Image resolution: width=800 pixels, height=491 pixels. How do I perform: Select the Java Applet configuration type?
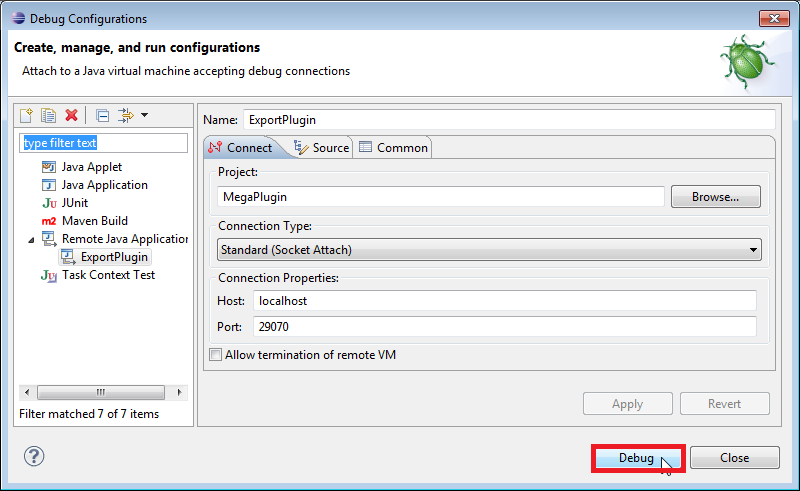91,167
